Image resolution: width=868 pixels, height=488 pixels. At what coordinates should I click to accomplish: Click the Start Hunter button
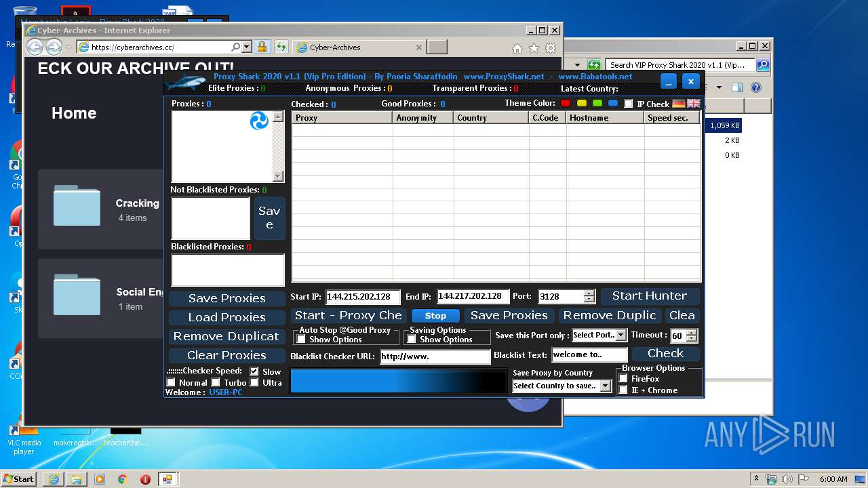650,296
